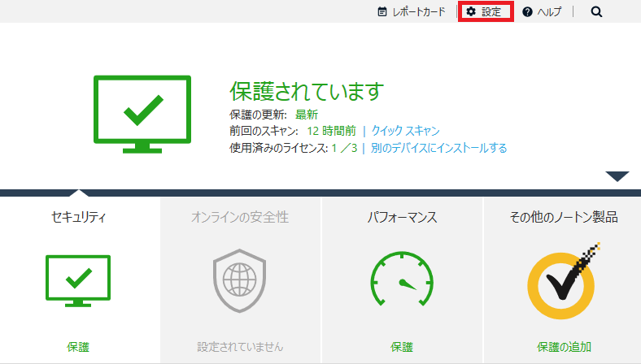Viewport: 641px width, 364px height.
Task: Click 設定されていません status text
Action: coord(240,347)
